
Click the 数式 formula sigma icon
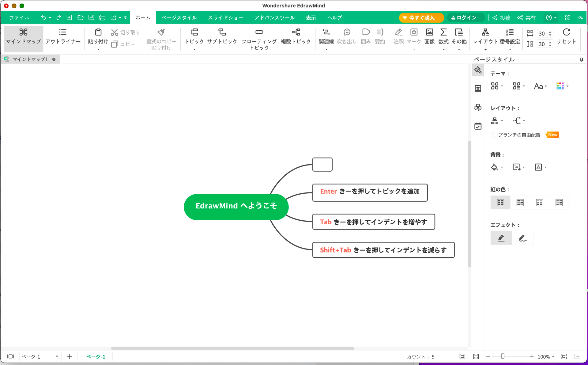point(443,32)
